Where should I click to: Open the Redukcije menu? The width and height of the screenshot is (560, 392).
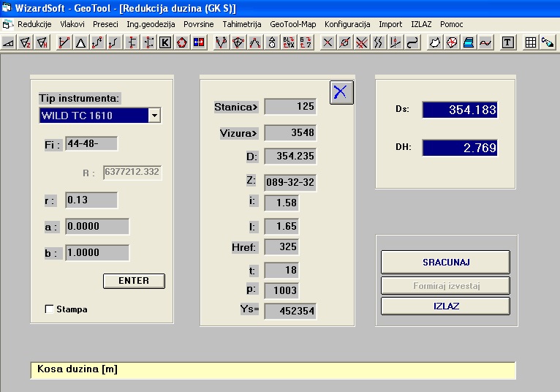[34, 24]
